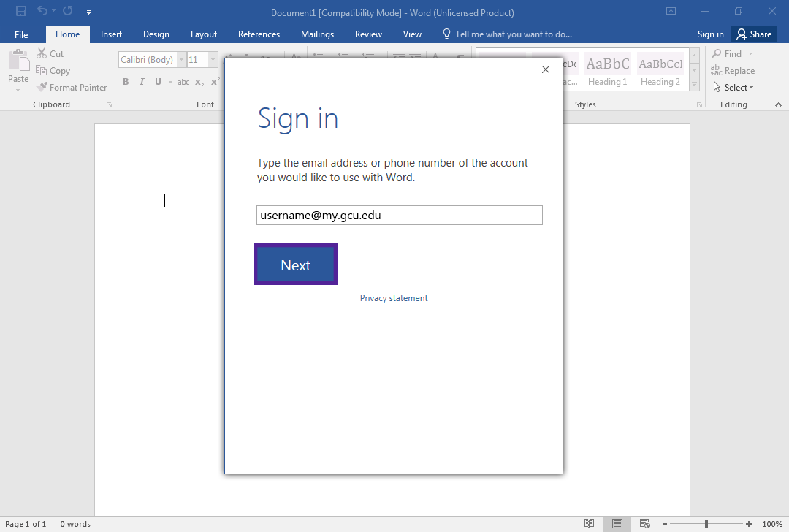Click the Copy icon in Clipboard group

(41, 70)
